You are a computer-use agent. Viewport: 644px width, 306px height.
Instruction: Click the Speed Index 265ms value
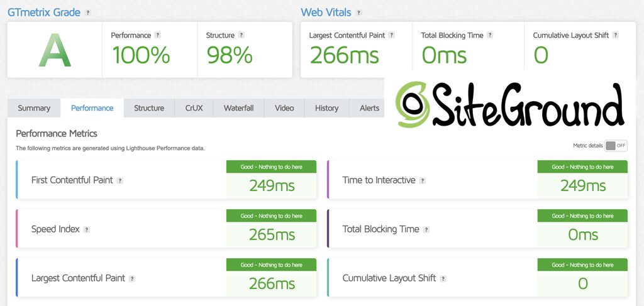pyautogui.click(x=272, y=234)
